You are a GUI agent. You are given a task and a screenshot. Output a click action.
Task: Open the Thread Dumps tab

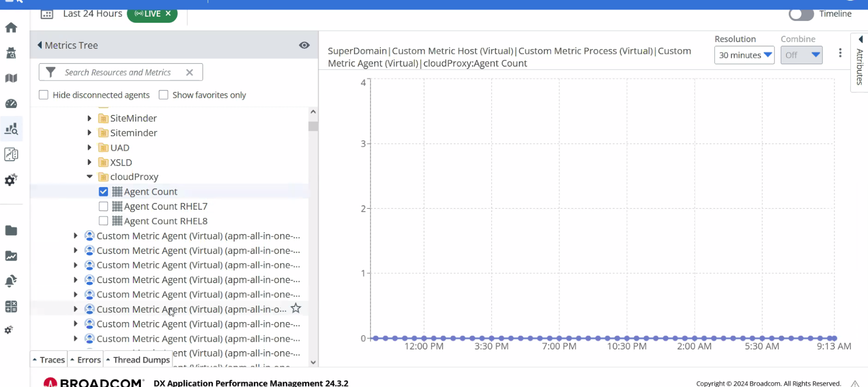(138, 360)
